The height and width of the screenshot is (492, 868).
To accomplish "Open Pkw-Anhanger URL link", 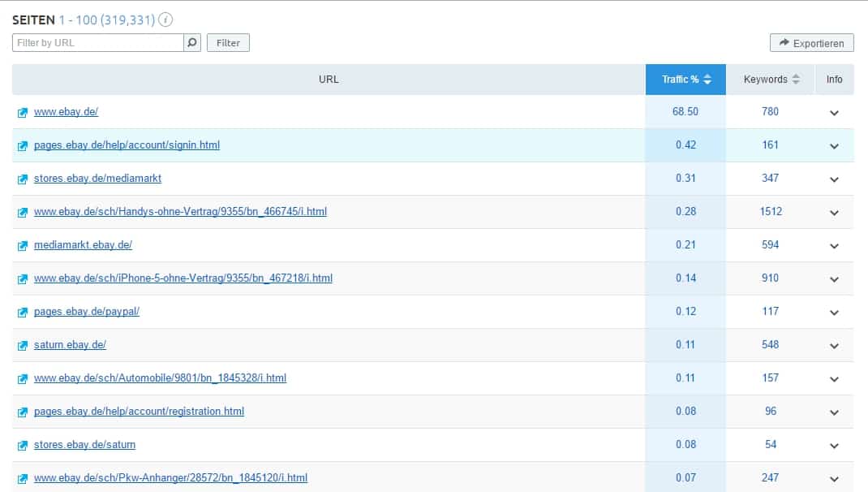I will (170, 477).
